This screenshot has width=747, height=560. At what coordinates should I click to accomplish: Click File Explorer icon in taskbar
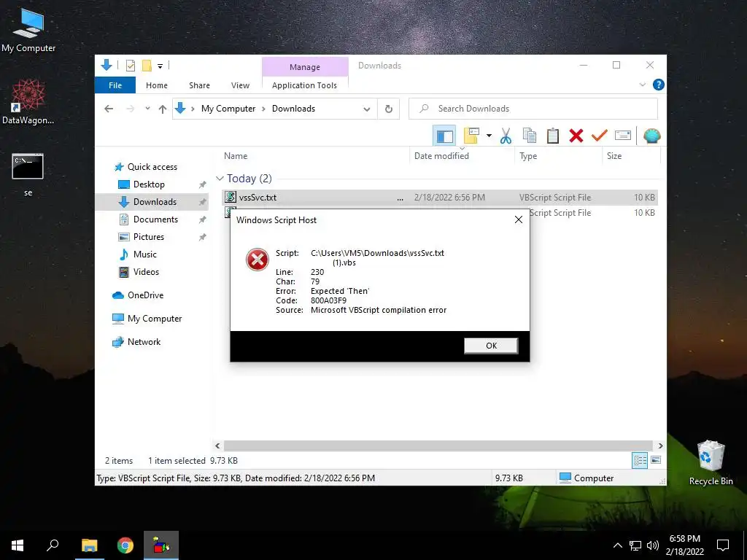[89, 545]
